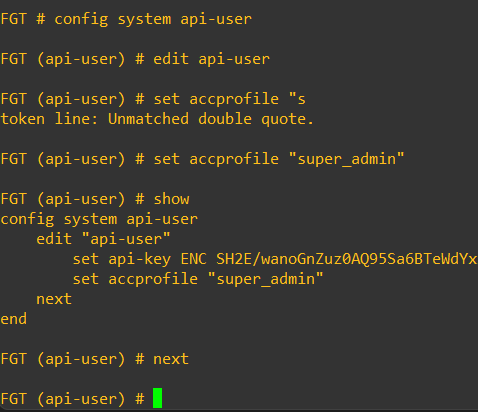The width and height of the screenshot is (478, 412).
Task: Click 'edit "api-user"' in the show output
Action: pyautogui.click(x=103, y=239)
